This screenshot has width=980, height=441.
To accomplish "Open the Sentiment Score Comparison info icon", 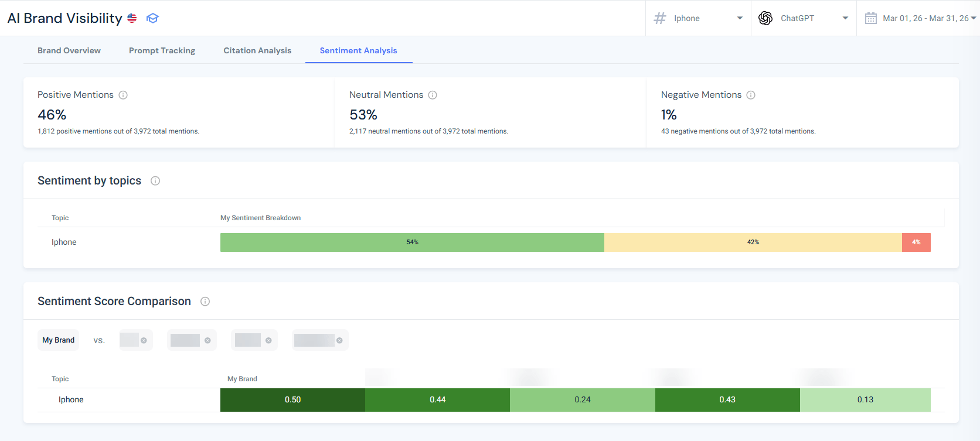I will click(x=205, y=302).
